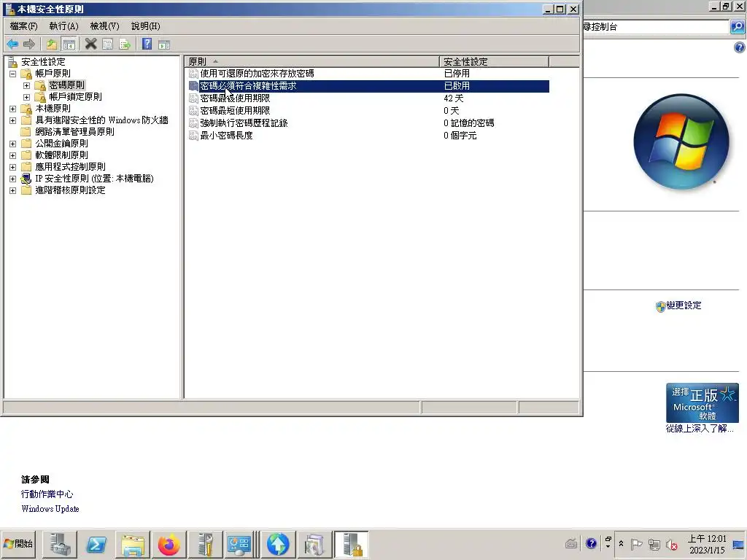Select 帳戶鎖定原則 folder in tree

(75, 97)
